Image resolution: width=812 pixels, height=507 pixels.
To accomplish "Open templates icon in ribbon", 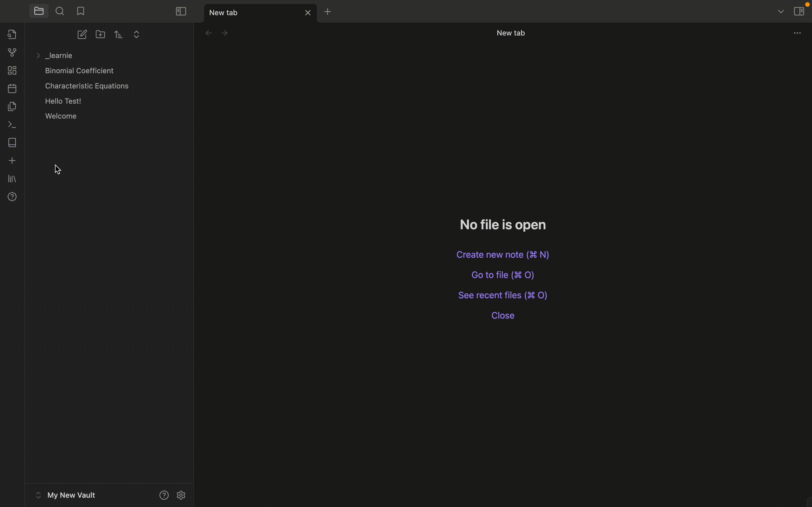I will [x=12, y=107].
